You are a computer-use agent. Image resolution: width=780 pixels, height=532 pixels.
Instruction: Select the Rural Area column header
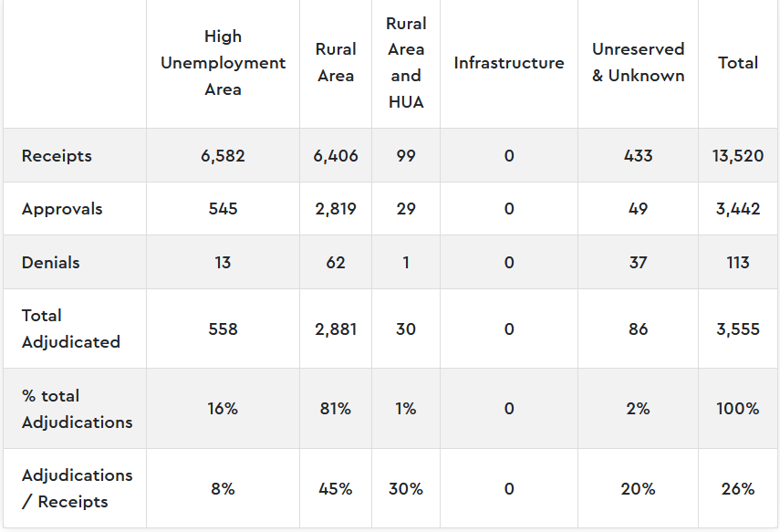pyautogui.click(x=336, y=63)
